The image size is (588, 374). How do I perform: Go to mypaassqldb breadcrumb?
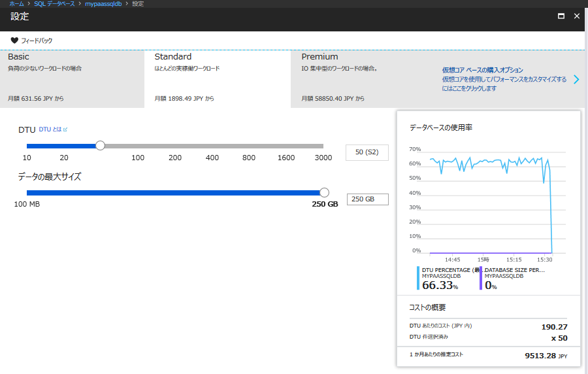click(x=105, y=4)
